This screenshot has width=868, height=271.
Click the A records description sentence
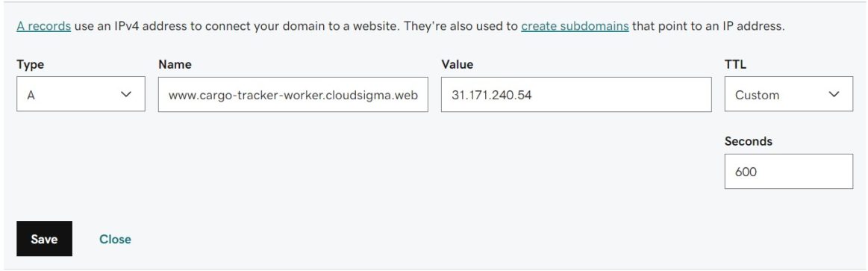point(401,26)
